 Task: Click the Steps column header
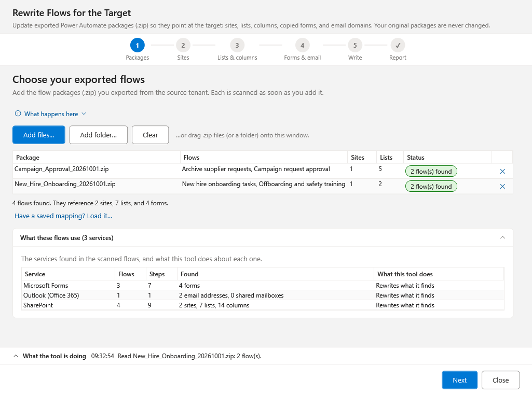click(x=161, y=274)
